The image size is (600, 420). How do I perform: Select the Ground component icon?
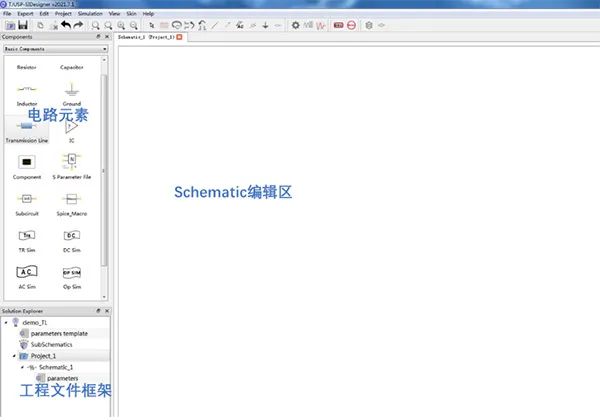(x=72, y=89)
